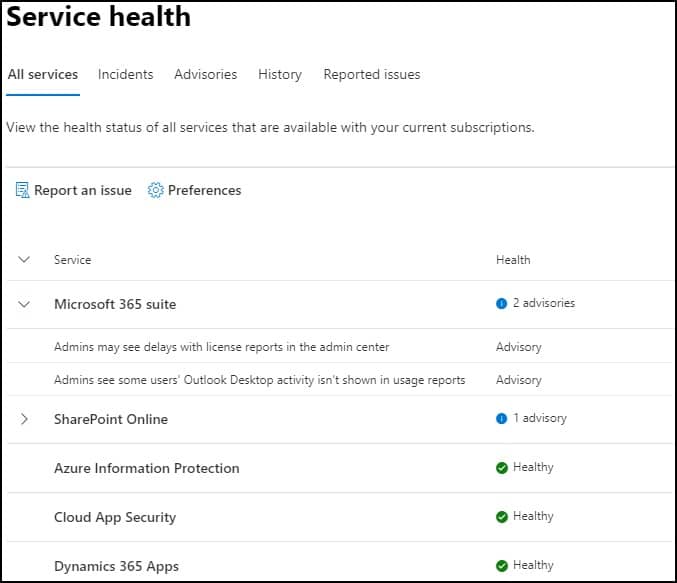Expand the SharePoint Online row
The width and height of the screenshot is (677, 583).
pyautogui.click(x=24, y=419)
